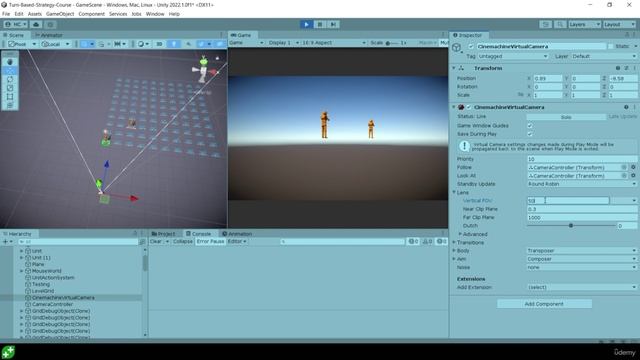Click the console Collapse button

click(x=182, y=242)
